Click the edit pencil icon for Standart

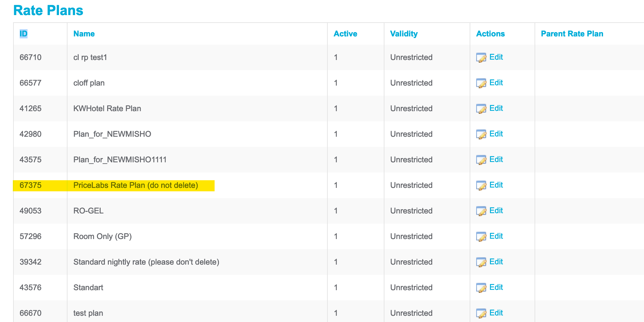tap(481, 288)
